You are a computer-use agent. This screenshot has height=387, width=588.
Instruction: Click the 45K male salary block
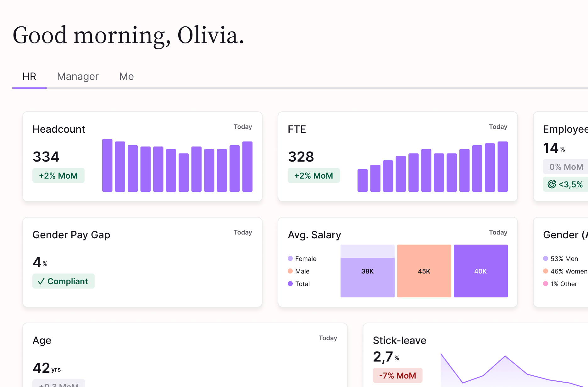(424, 271)
